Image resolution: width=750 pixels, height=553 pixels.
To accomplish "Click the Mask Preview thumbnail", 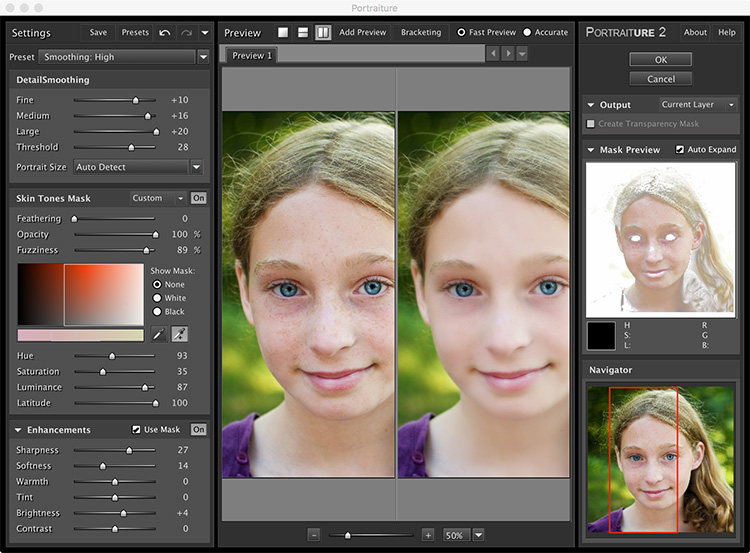I will click(661, 240).
